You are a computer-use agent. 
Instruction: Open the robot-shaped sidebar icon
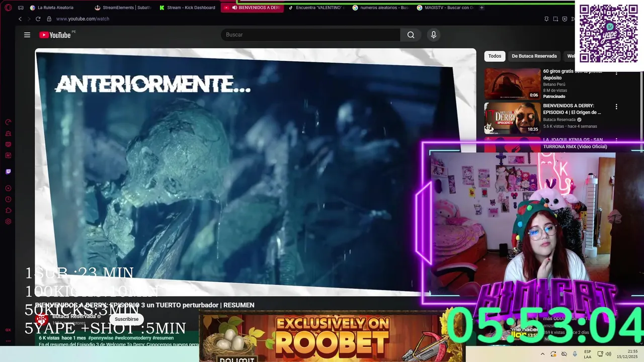8,133
